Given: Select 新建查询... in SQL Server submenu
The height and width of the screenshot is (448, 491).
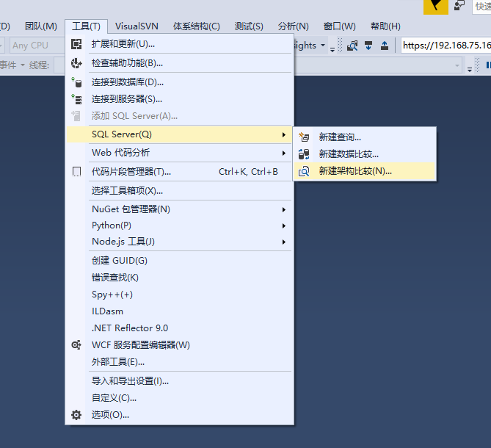Looking at the screenshot, I should click(x=365, y=137).
